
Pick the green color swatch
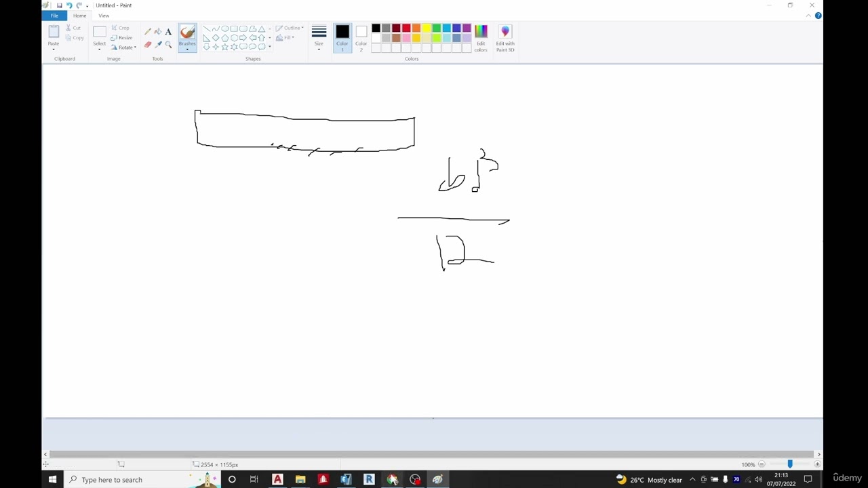pos(437,28)
